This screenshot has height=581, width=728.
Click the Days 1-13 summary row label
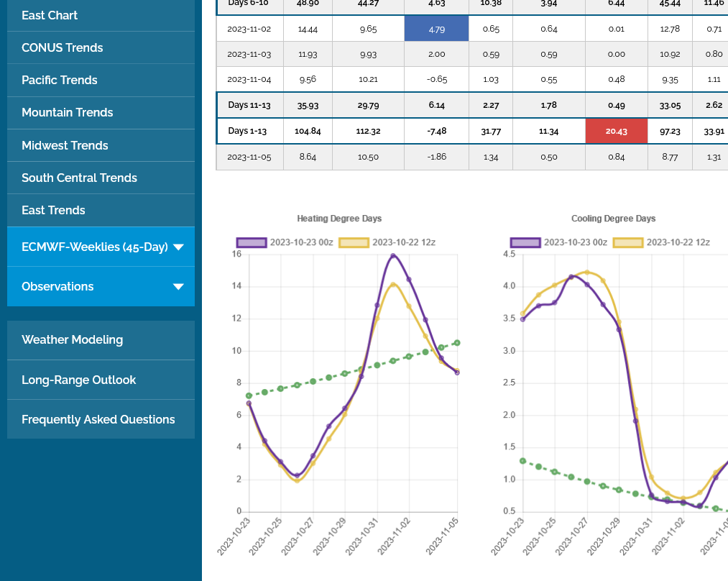[x=249, y=131]
